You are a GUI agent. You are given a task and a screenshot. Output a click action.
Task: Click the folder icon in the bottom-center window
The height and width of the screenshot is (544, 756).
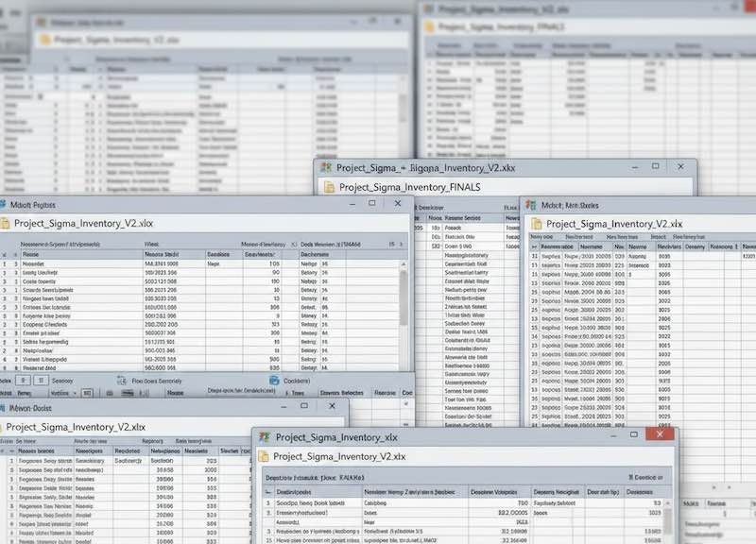264,457
